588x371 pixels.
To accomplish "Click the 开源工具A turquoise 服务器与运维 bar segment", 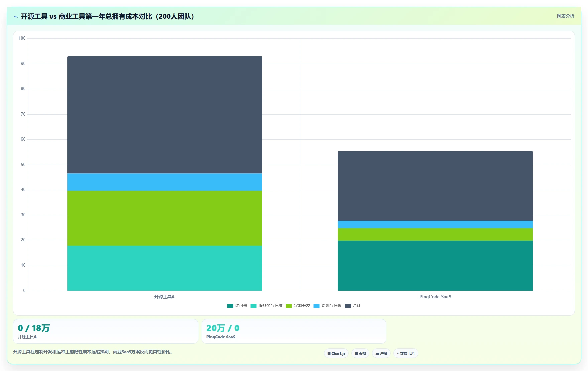I will [164, 268].
